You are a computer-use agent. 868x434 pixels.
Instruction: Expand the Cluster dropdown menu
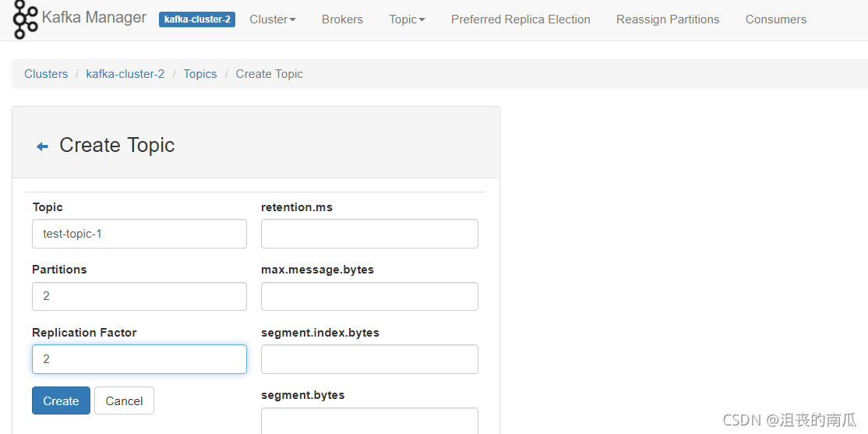[273, 19]
